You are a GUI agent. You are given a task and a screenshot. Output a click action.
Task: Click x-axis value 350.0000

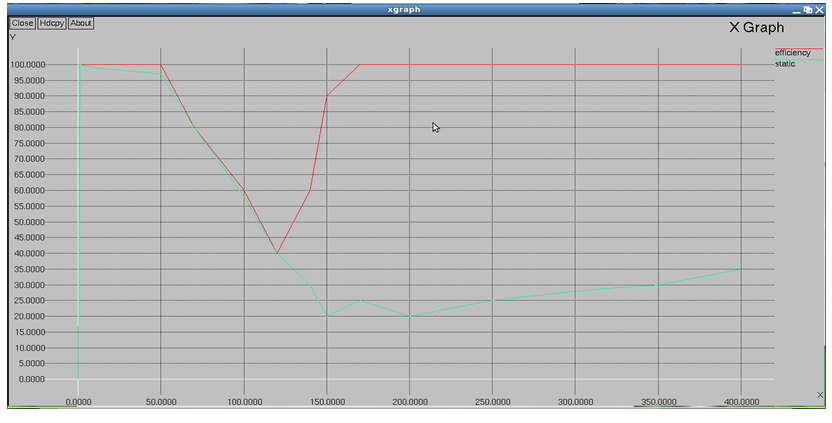click(659, 402)
